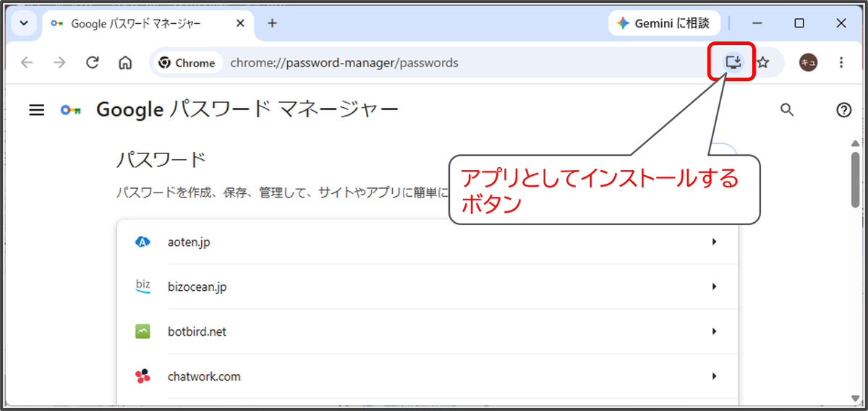Close the Google パスワード マネージャー tab
868x411 pixels.
click(240, 23)
